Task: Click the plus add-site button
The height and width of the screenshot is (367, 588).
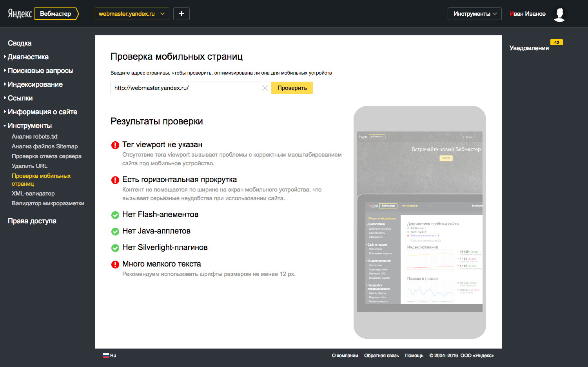Action: 181,14
